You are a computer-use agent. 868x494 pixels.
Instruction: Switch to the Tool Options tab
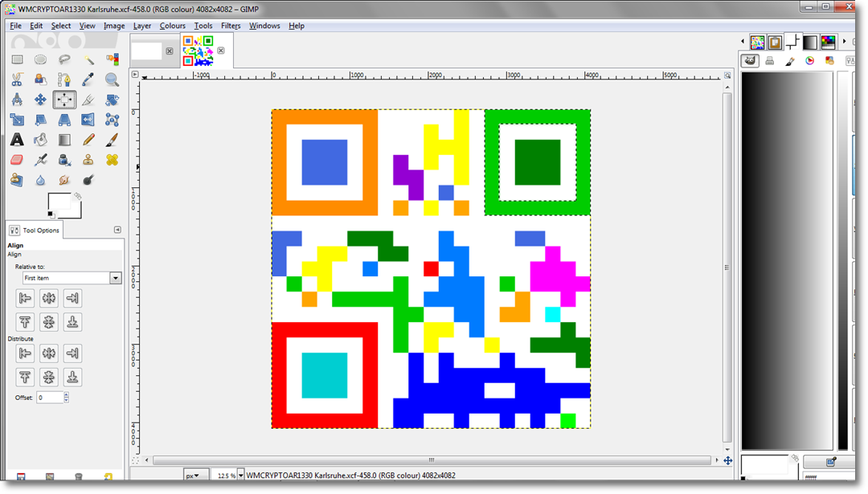pyautogui.click(x=35, y=230)
